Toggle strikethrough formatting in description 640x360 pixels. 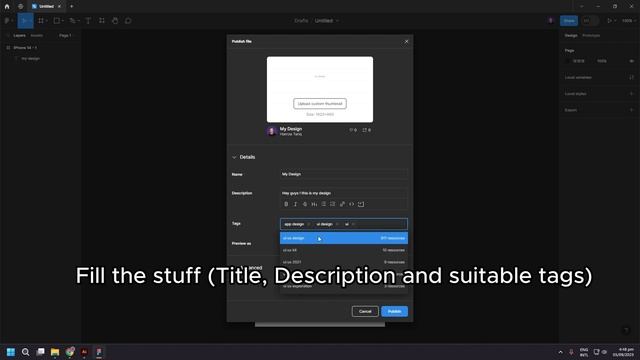(x=305, y=204)
